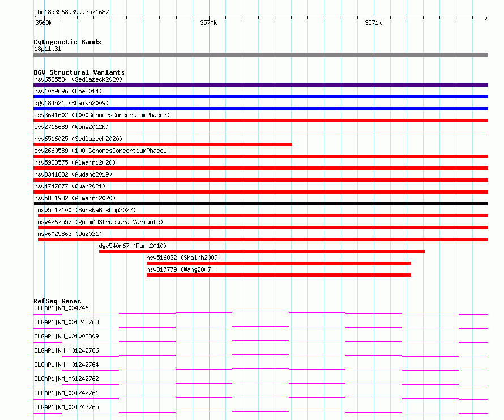Select dgv540n67 (Park2010) variant label
504x420 pixels.
[133, 246]
